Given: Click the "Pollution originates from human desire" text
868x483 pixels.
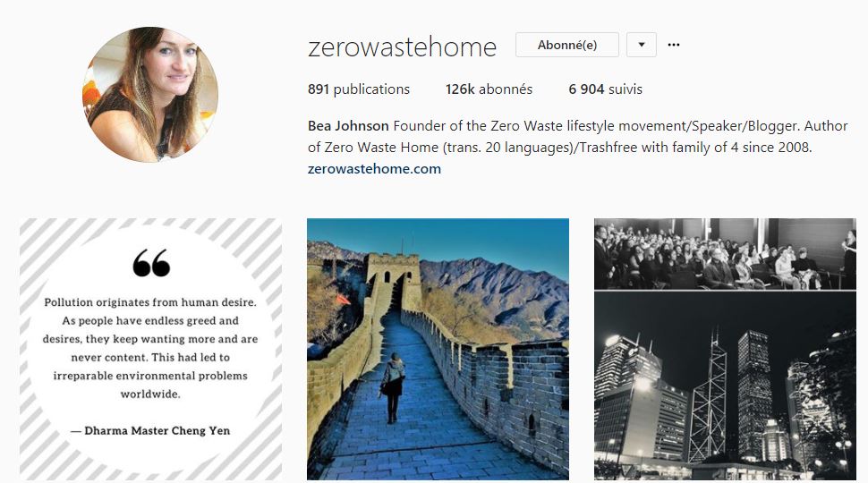Looking at the screenshot, I should pyautogui.click(x=150, y=302).
